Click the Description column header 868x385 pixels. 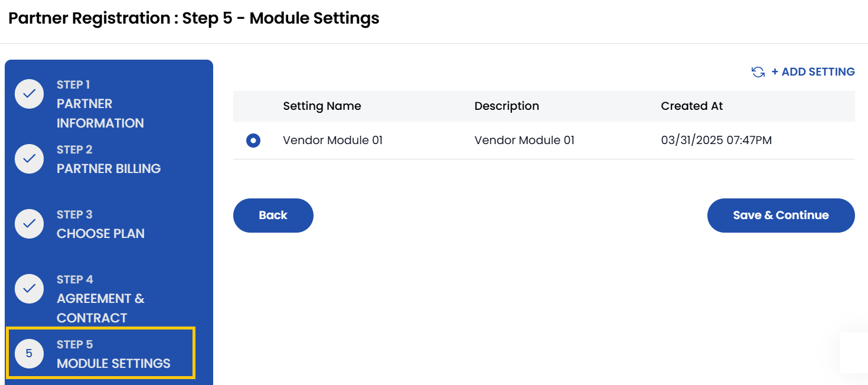507,106
